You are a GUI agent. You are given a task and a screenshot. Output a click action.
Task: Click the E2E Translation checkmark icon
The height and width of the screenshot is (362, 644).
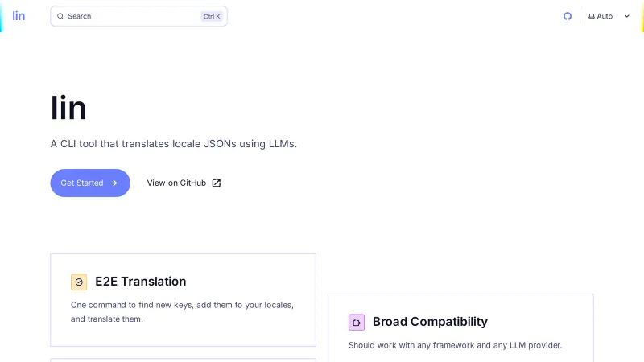point(79,282)
